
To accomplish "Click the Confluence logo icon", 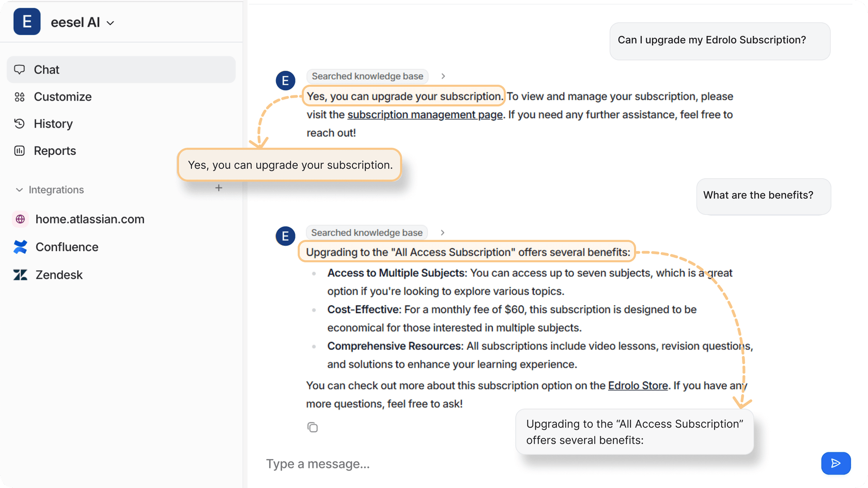I will point(20,247).
